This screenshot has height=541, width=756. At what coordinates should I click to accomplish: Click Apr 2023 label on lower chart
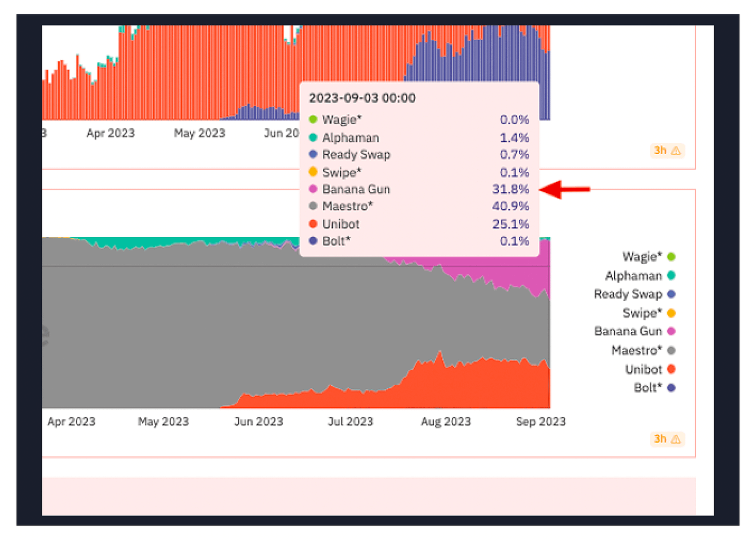pyautogui.click(x=71, y=422)
